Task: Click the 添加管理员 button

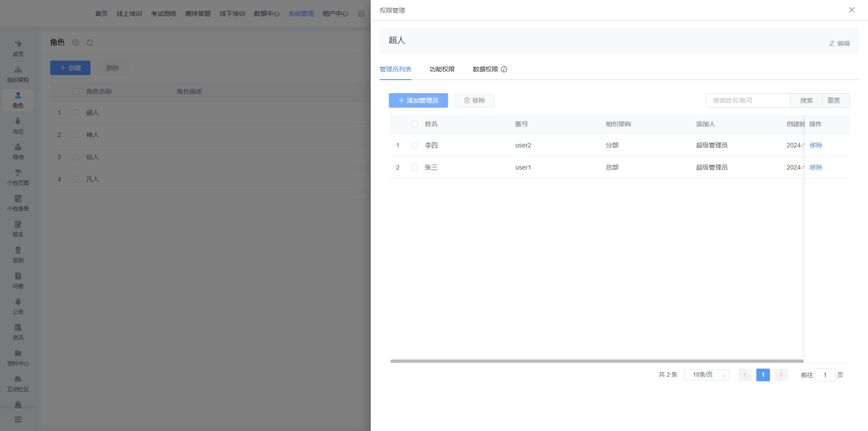Action: 418,100
